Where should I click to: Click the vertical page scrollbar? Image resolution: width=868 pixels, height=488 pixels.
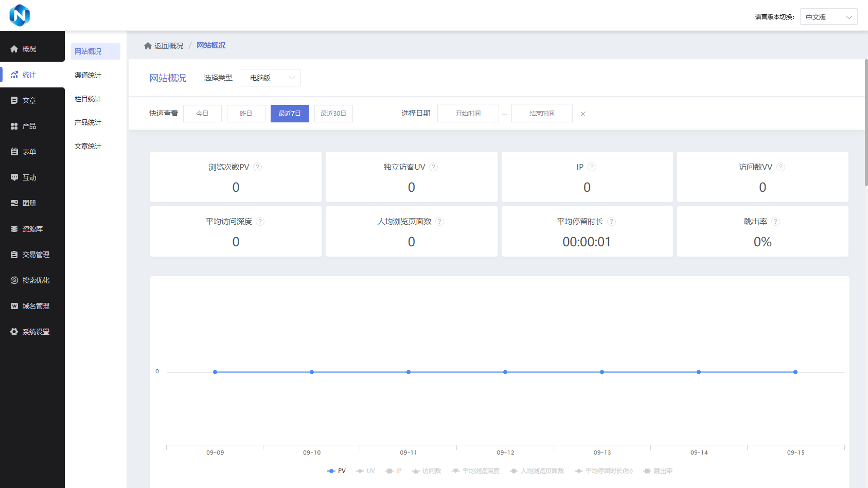coord(866,123)
